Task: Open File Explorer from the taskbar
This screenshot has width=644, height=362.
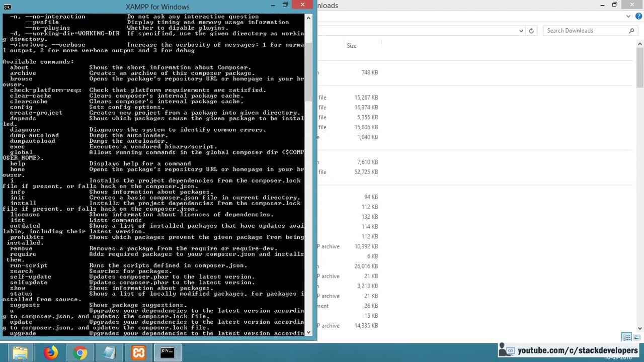Action: [x=20, y=353]
